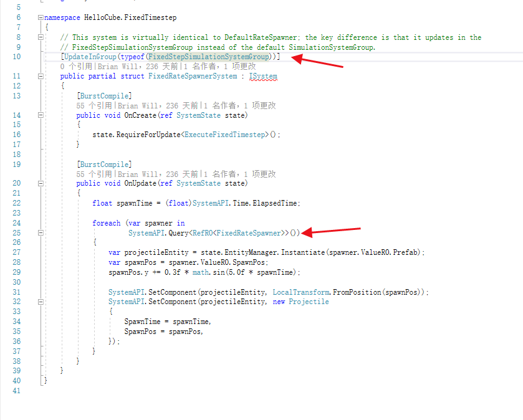This screenshot has height=420, width=523.
Task: Click DefaultRateSpawner in the comment
Action: 261,37
